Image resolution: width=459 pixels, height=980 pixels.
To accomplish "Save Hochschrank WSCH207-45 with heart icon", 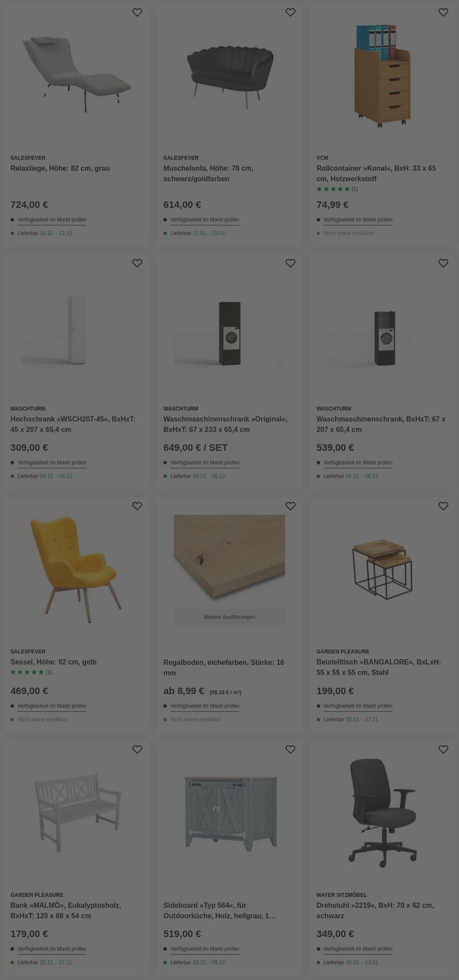I will tap(137, 263).
